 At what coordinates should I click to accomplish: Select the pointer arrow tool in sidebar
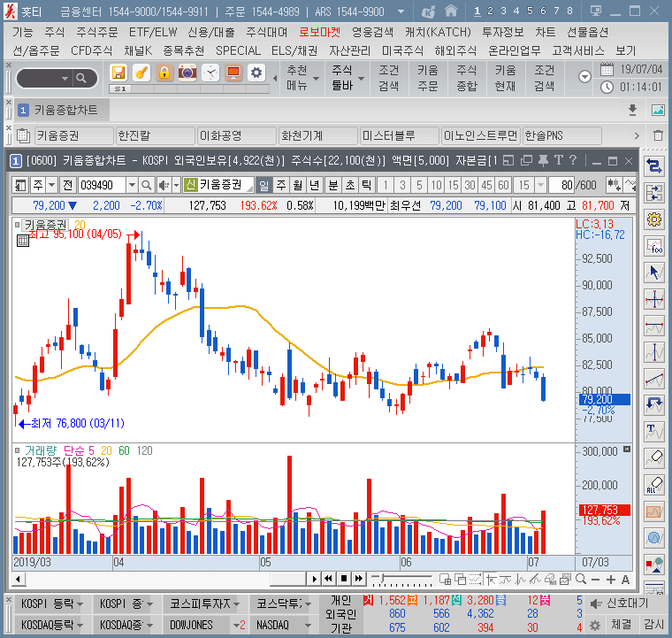pyautogui.click(x=654, y=273)
